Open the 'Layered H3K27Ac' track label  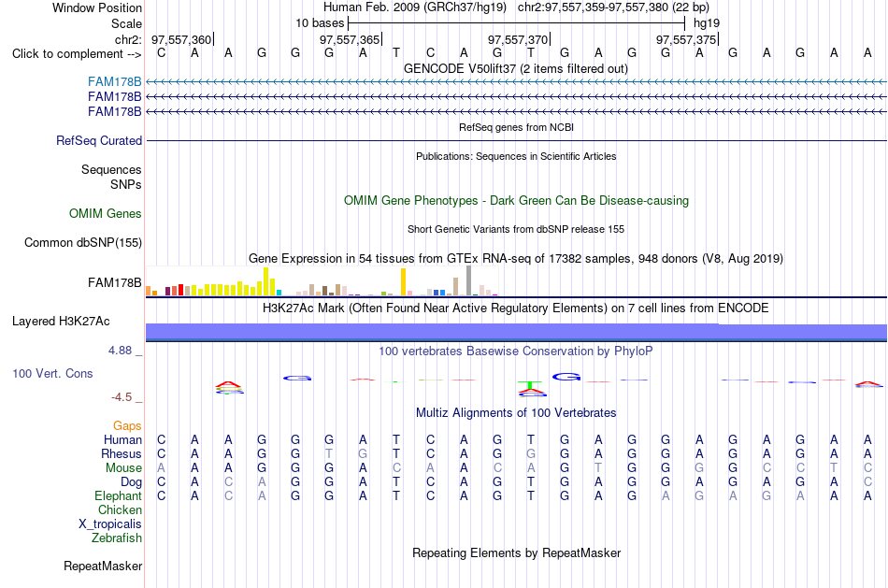tap(61, 322)
